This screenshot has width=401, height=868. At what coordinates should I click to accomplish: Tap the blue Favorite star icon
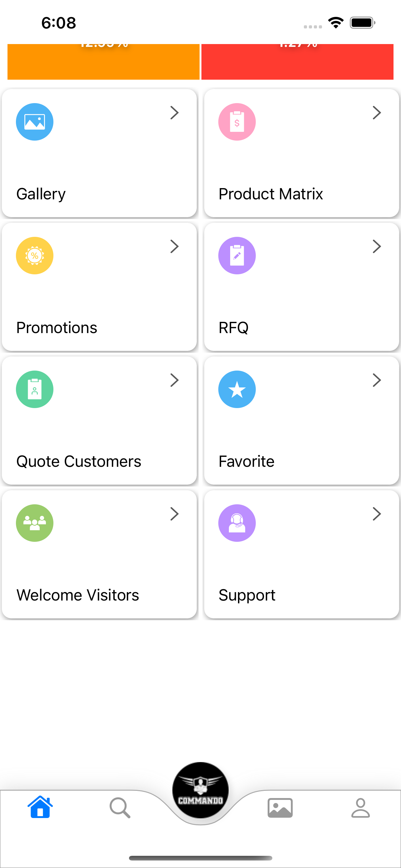tap(237, 389)
